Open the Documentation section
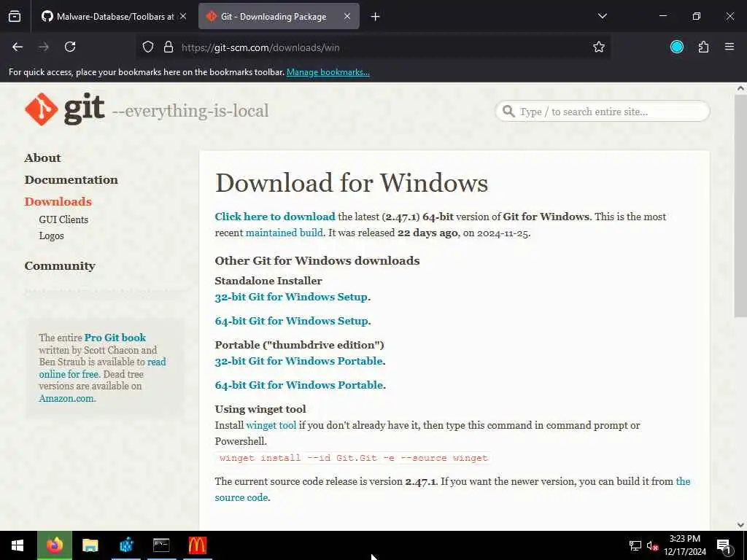Image resolution: width=747 pixels, height=560 pixels. (71, 180)
